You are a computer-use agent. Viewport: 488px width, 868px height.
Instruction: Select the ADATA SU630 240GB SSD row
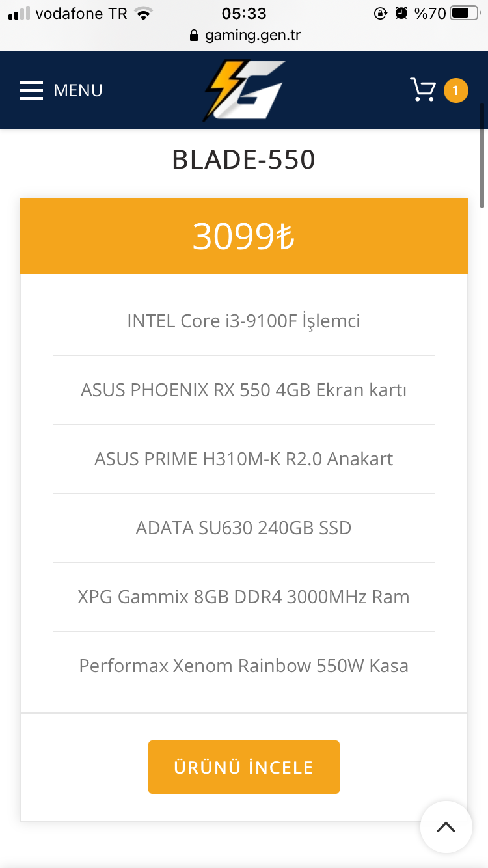(x=243, y=528)
